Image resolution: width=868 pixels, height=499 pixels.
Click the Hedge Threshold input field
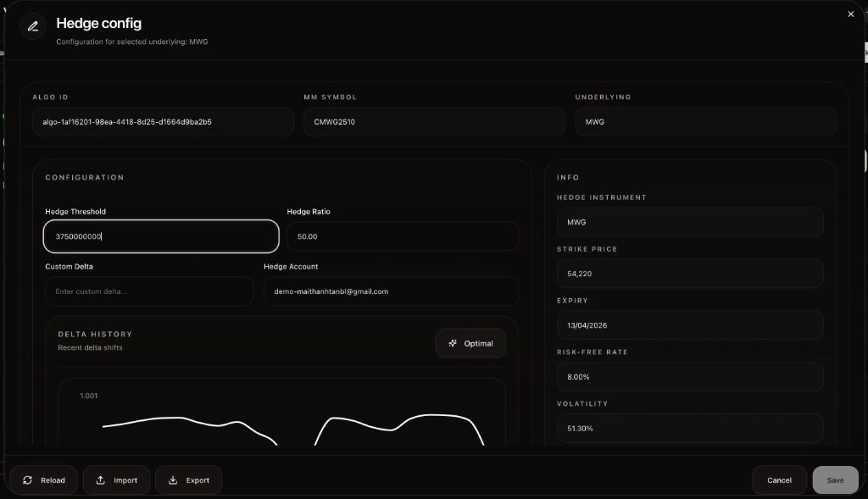[x=161, y=236]
